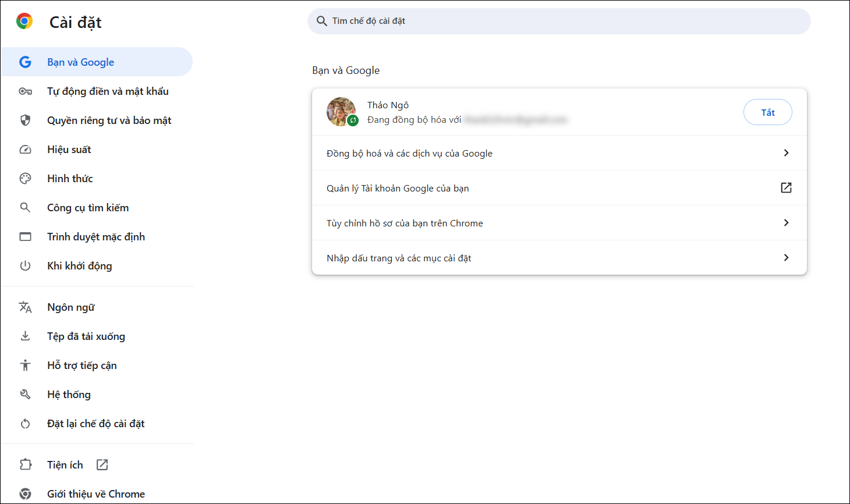The width and height of the screenshot is (850, 504).
Task: Click the reset icon for Đặt lại chế độ cài đặt
Action: 25,424
